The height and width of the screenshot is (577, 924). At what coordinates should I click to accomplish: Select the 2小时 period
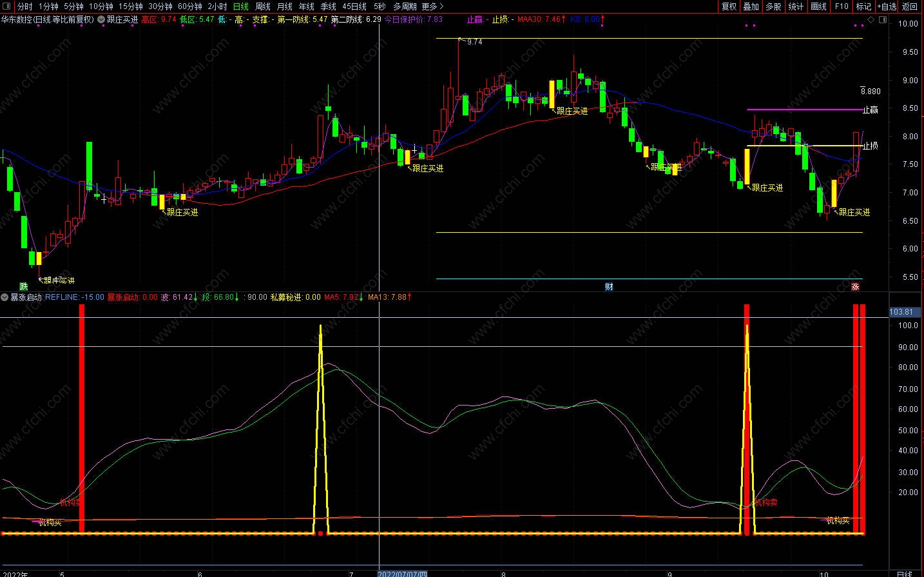click(217, 6)
